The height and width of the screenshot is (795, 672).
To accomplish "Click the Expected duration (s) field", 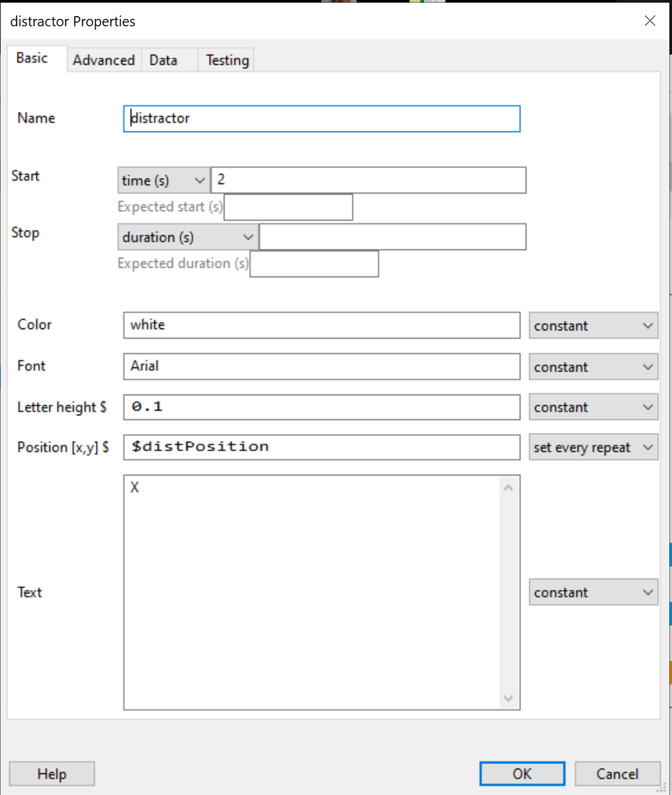I will click(313, 264).
